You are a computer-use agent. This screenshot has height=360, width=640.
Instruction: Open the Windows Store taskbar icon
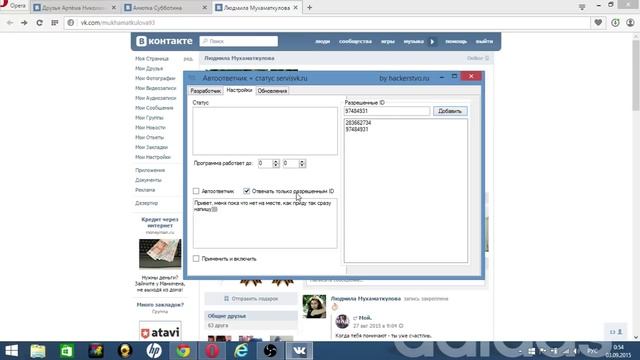click(67, 351)
